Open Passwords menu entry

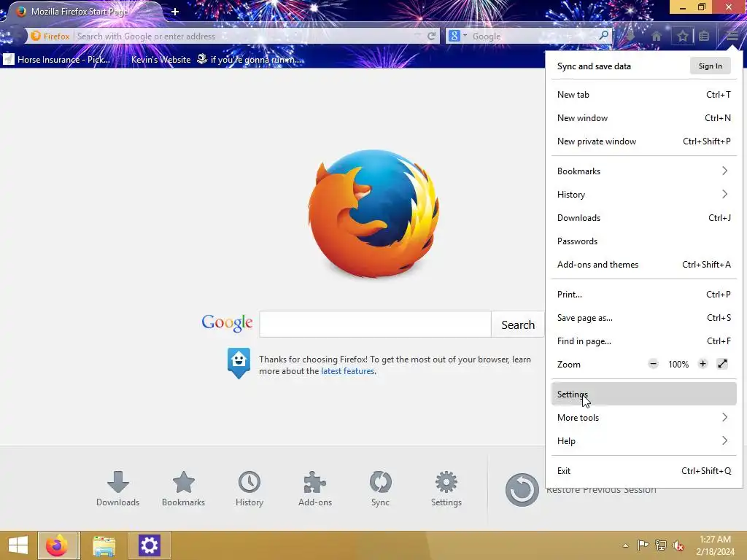pyautogui.click(x=643, y=241)
